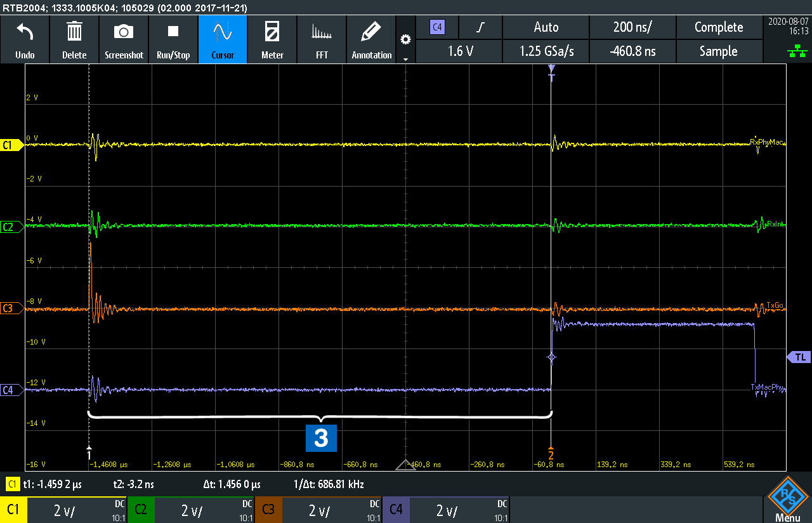Adjust the 200 ns/ horizontal timebase
This screenshot has height=523, width=812.
pos(632,27)
